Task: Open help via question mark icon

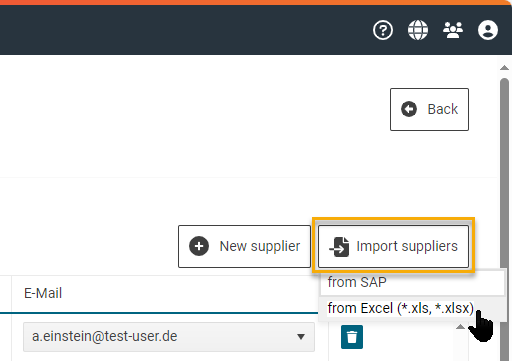Action: (383, 30)
